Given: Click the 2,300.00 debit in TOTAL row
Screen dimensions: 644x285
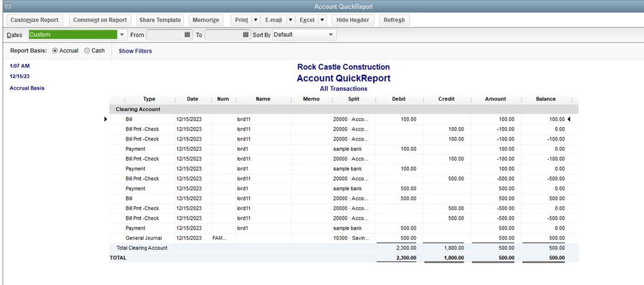Looking at the screenshot, I should (x=405, y=258).
